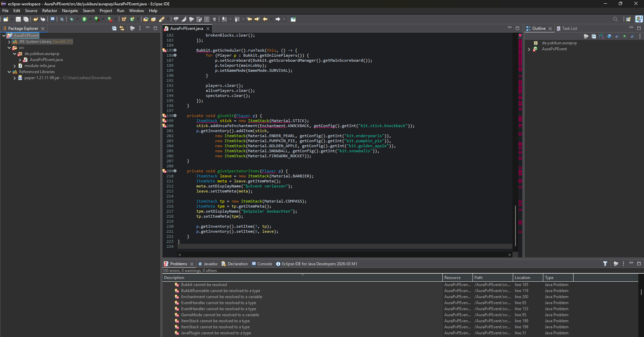Sort Outline members alphabetically
This screenshot has width=644, height=337.
point(601,36)
